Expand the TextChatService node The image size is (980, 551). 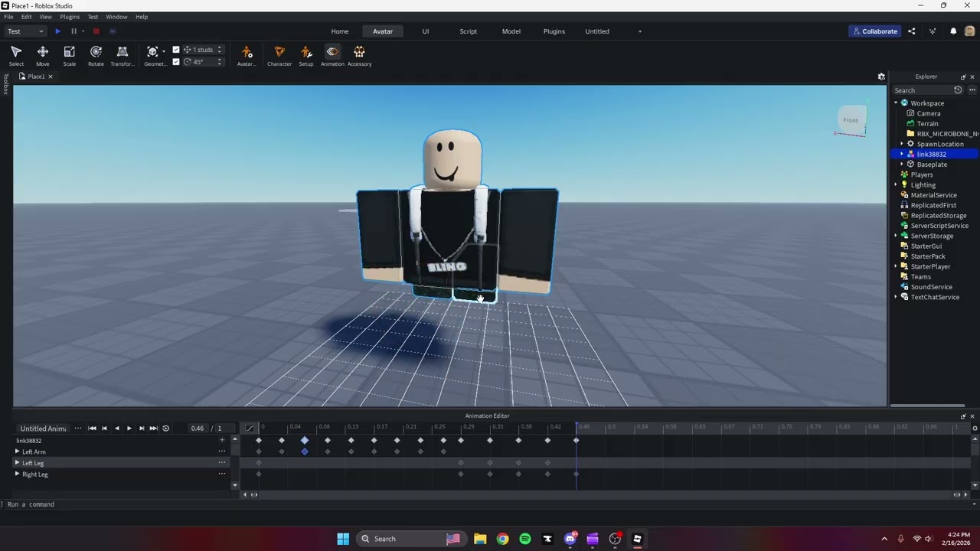896,297
